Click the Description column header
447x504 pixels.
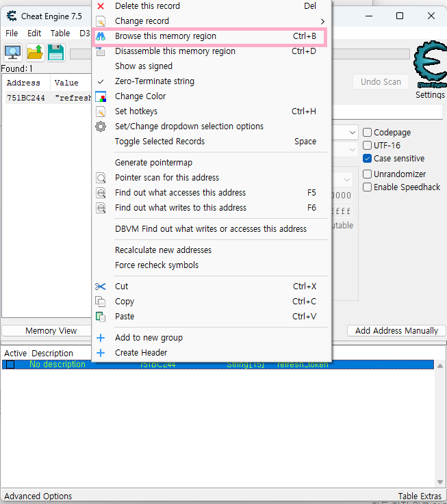coord(52,354)
